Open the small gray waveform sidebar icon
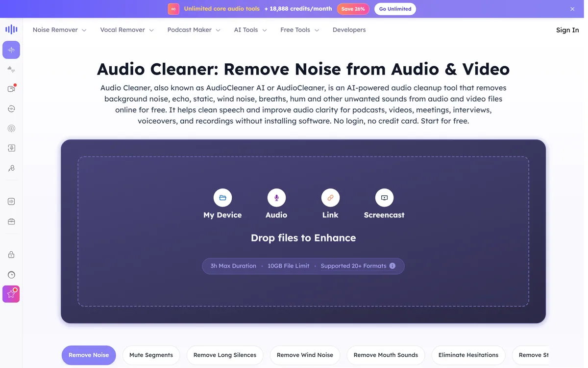588x368 pixels. pyautogui.click(x=11, y=70)
